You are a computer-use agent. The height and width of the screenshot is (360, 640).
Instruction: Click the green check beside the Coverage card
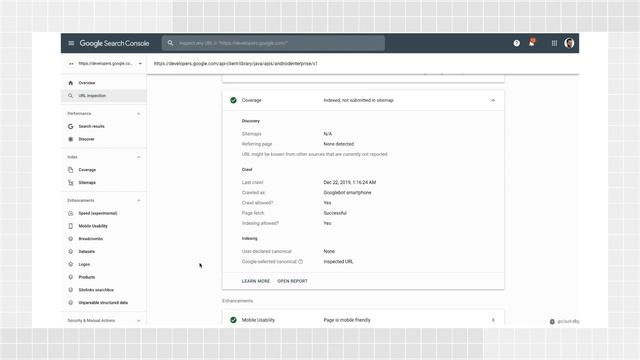(x=233, y=100)
